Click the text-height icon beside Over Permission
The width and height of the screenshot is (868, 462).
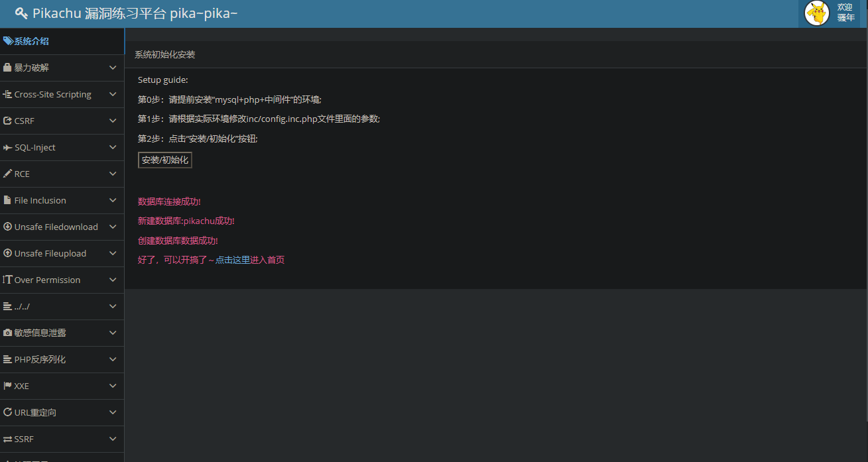point(7,280)
